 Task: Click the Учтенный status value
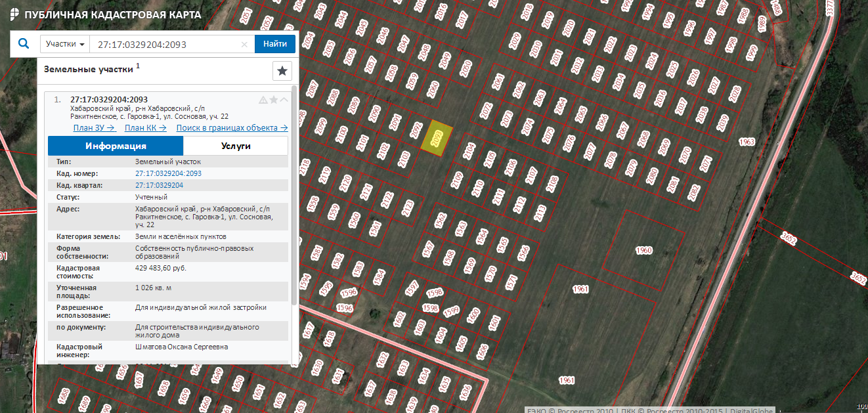pos(151,197)
